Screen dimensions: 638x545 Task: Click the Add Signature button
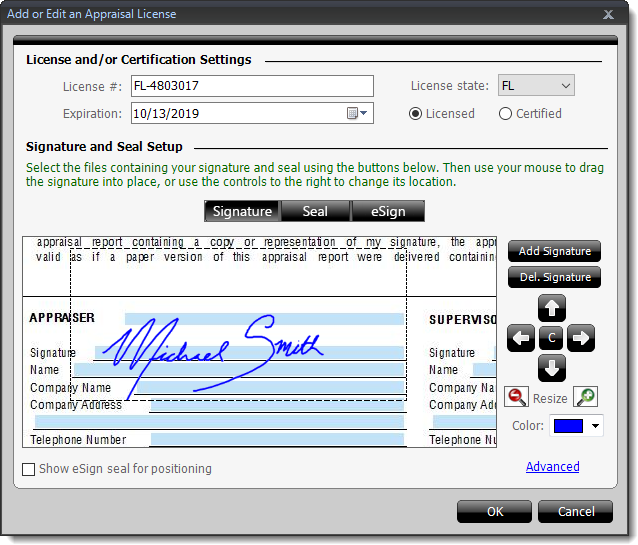tap(554, 251)
